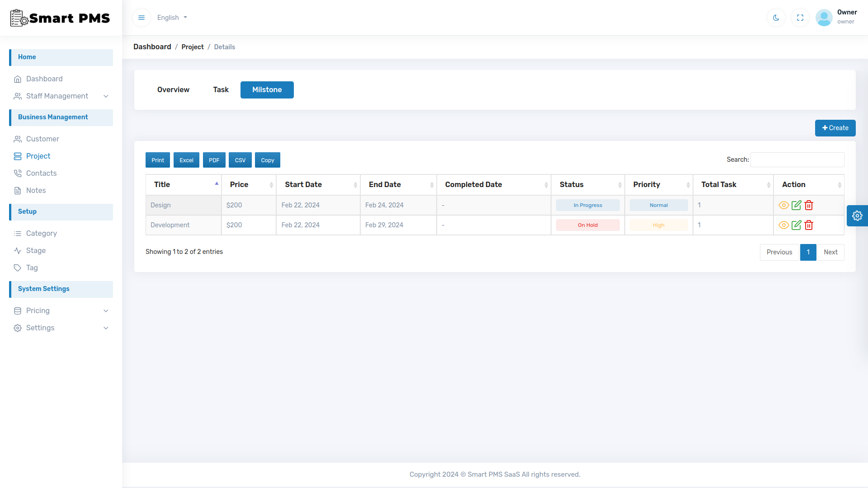Edit the Design milestone with pencil icon
Viewport: 868px width, 488px height.
tap(797, 205)
